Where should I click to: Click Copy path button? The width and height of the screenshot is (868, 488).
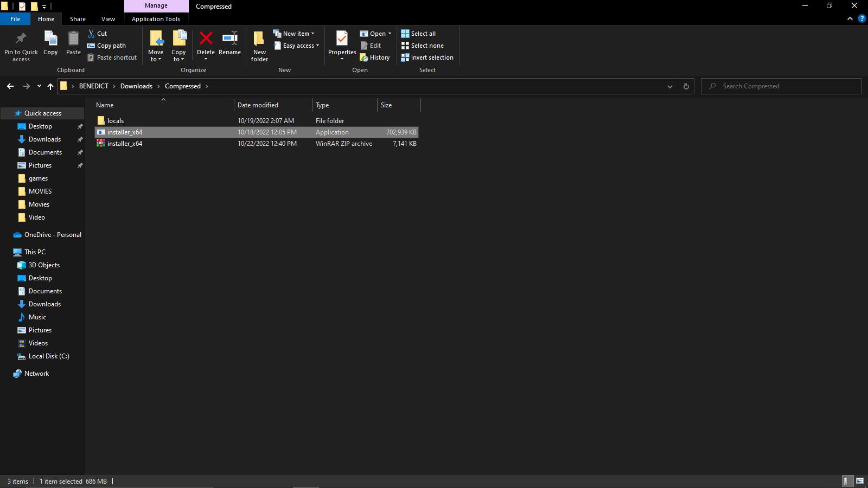click(106, 46)
